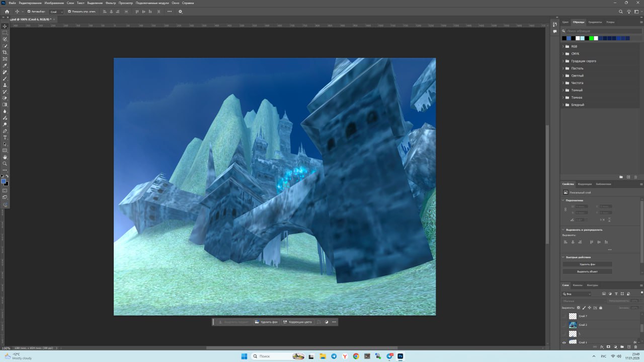Toggle the Автовыбор checkbox

[x=29, y=12]
